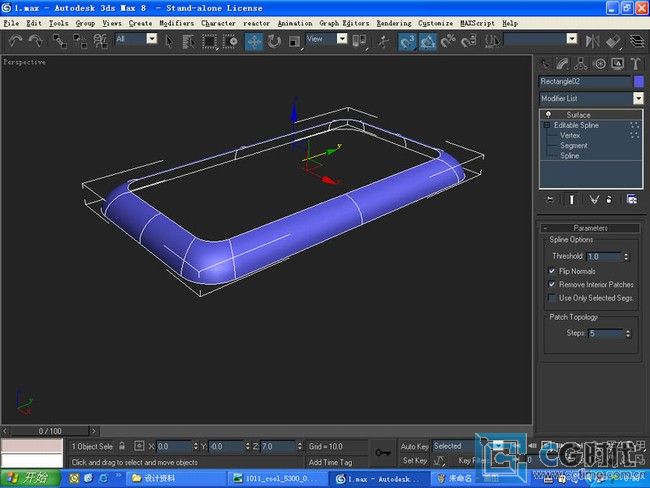Viewport: 650px width, 488px height.
Task: Open the View reference coordinate dropdown
Action: pyautogui.click(x=342, y=39)
